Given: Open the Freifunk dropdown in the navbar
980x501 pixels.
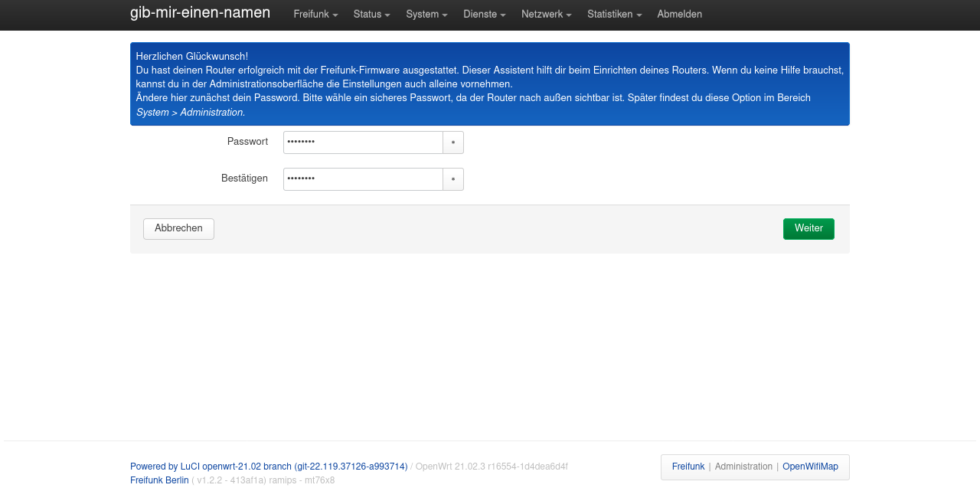Looking at the screenshot, I should [315, 15].
